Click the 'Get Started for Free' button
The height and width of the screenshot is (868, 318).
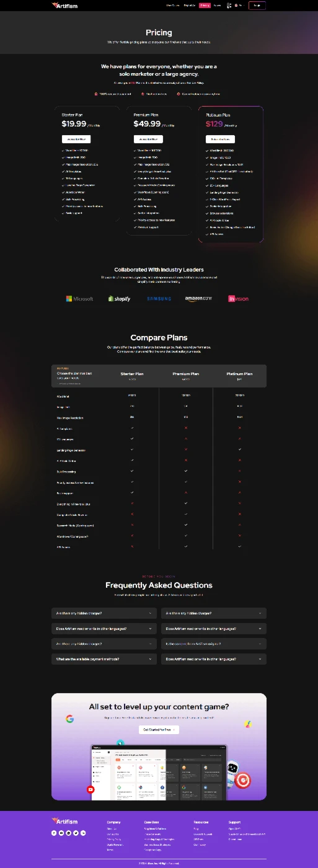coord(159,730)
